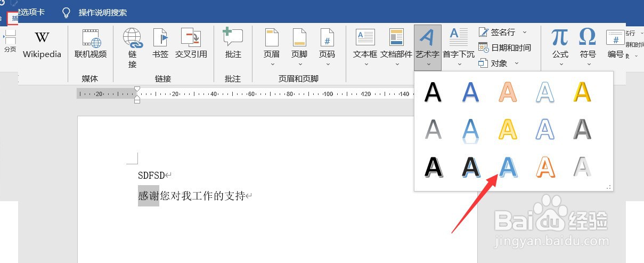Choose the black bold outlined WordArt, third row

pyautogui.click(x=433, y=167)
